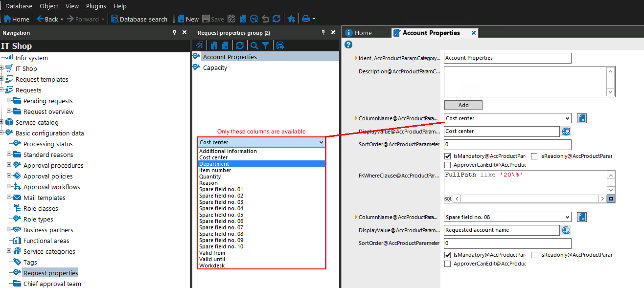Expand the IT Shop tree node
The width and height of the screenshot is (644, 288).
pyautogui.click(x=2, y=68)
